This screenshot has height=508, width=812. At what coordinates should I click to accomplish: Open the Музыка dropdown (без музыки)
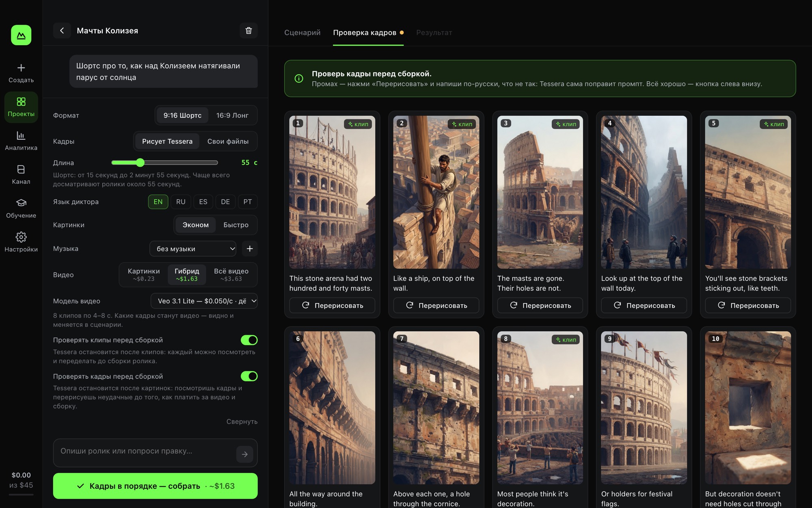[x=193, y=249]
